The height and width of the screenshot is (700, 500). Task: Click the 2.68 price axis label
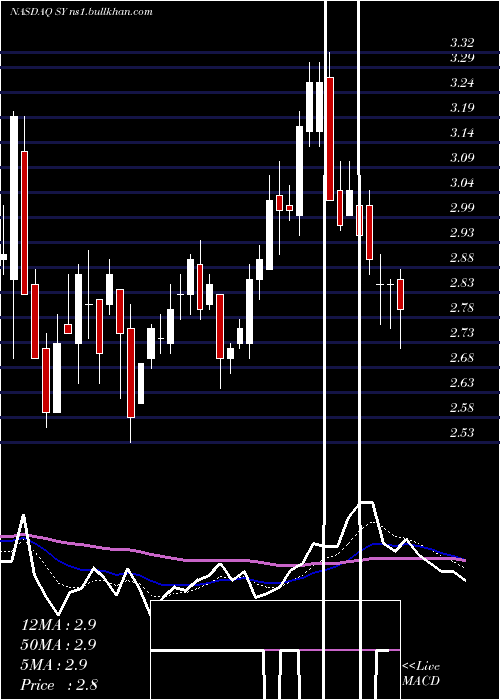click(x=462, y=358)
